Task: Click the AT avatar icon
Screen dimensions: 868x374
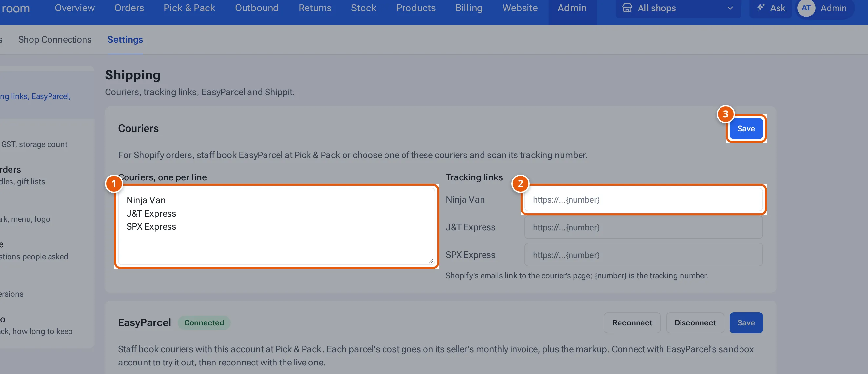Action: [806, 8]
